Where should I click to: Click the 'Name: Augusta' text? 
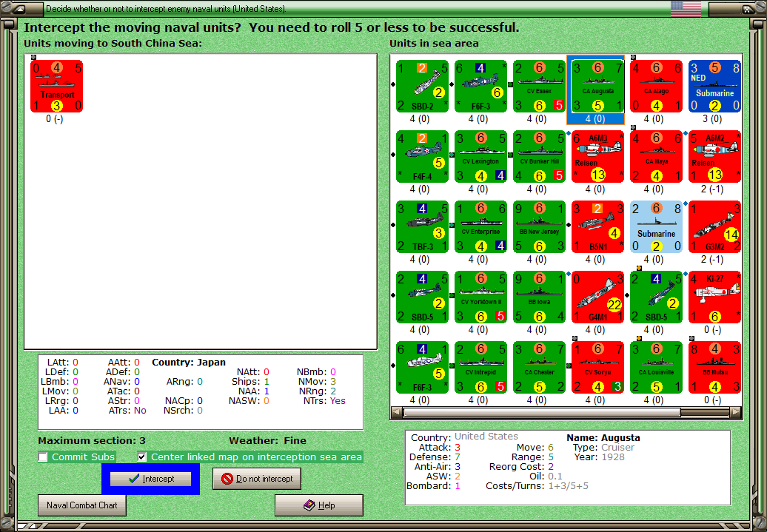603,437
